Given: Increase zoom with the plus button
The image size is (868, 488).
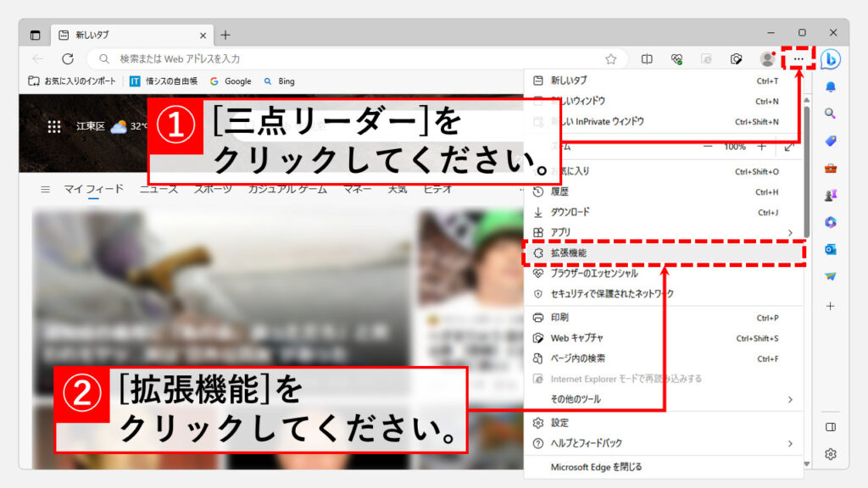Looking at the screenshot, I should click(x=761, y=147).
